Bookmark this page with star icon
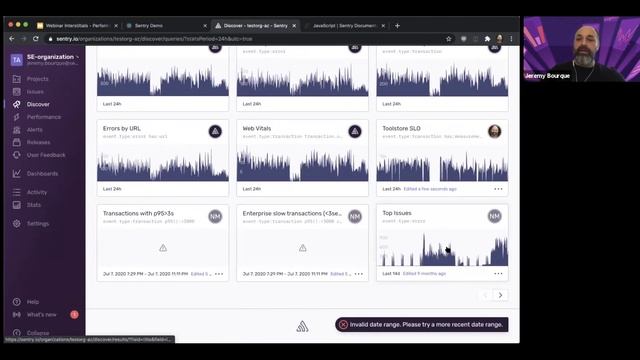This screenshot has width=640, height=360. (x=449, y=39)
